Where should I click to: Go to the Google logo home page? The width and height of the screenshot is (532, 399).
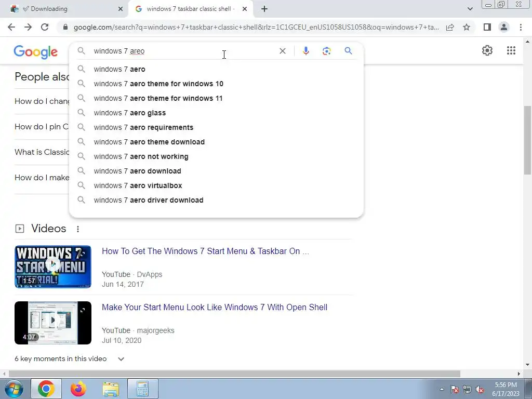pyautogui.click(x=36, y=52)
